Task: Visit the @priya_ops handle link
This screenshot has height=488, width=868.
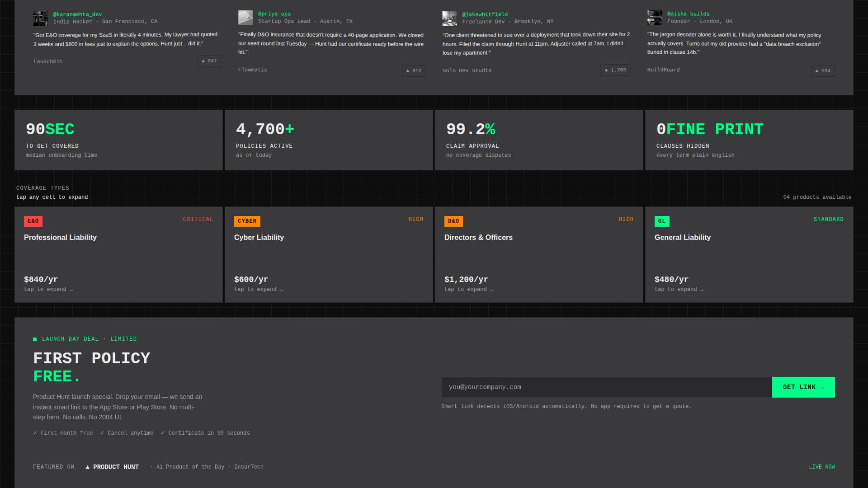Action: tap(274, 14)
